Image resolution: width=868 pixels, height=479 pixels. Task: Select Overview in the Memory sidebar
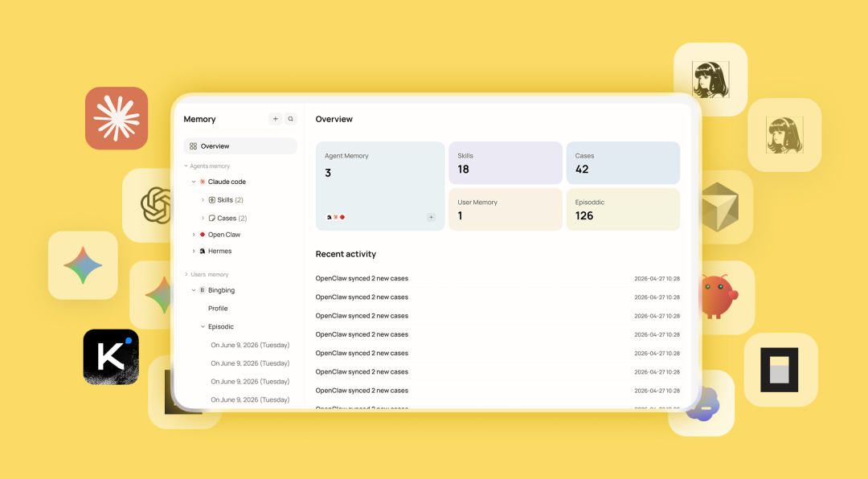click(x=240, y=146)
